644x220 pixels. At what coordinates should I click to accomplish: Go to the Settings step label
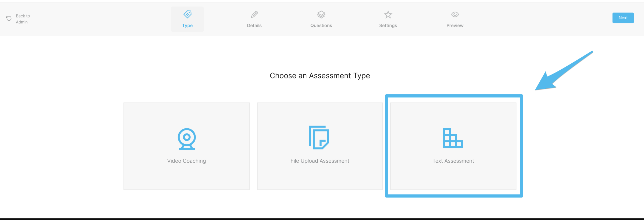[388, 25]
